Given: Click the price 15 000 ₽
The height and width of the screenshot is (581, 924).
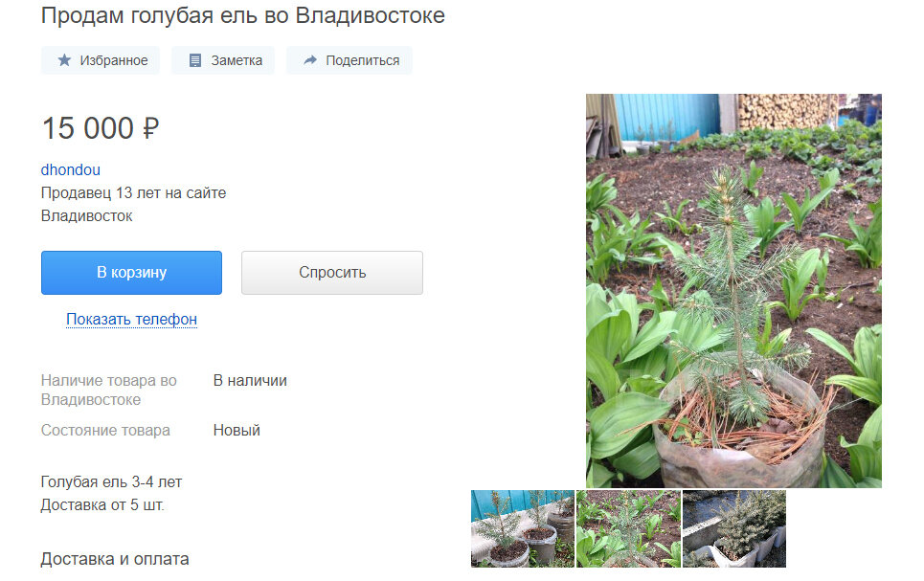Looking at the screenshot, I should coord(101,128).
